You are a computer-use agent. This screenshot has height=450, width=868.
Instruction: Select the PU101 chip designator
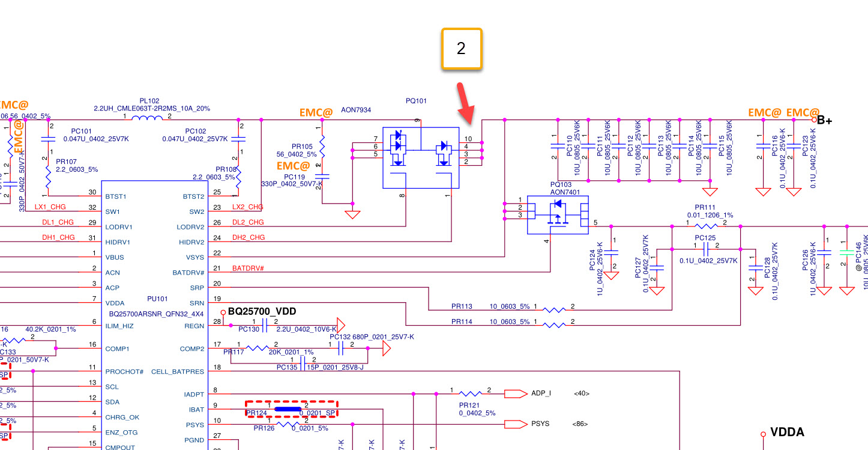coord(157,299)
